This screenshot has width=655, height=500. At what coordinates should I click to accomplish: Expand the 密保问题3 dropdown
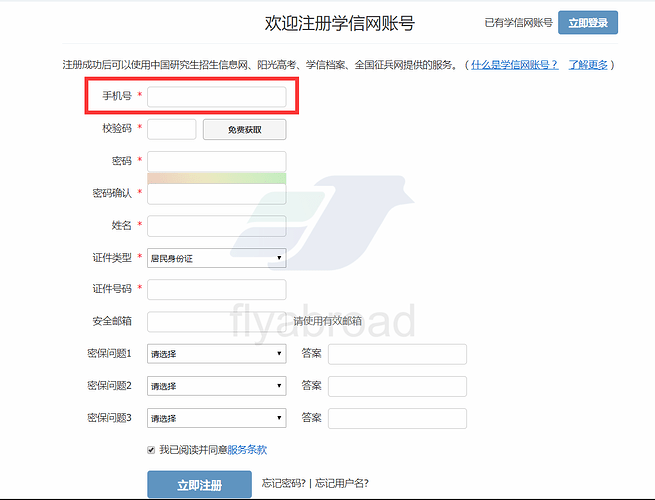[217, 418]
